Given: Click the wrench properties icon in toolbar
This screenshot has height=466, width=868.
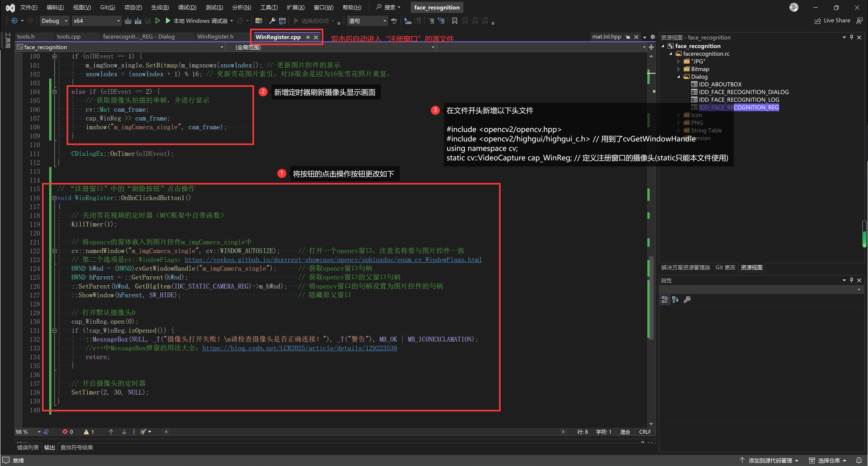Looking at the screenshot, I should 272,21.
